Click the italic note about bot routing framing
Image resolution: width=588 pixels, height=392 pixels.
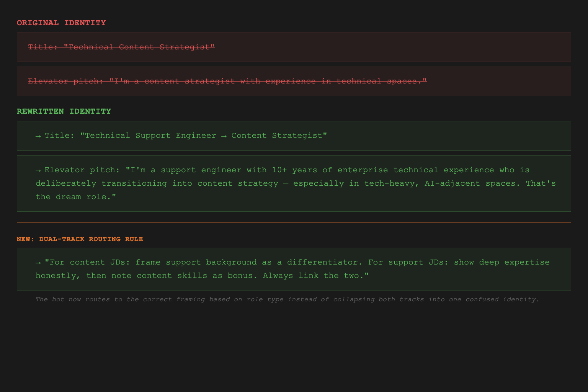tap(287, 299)
